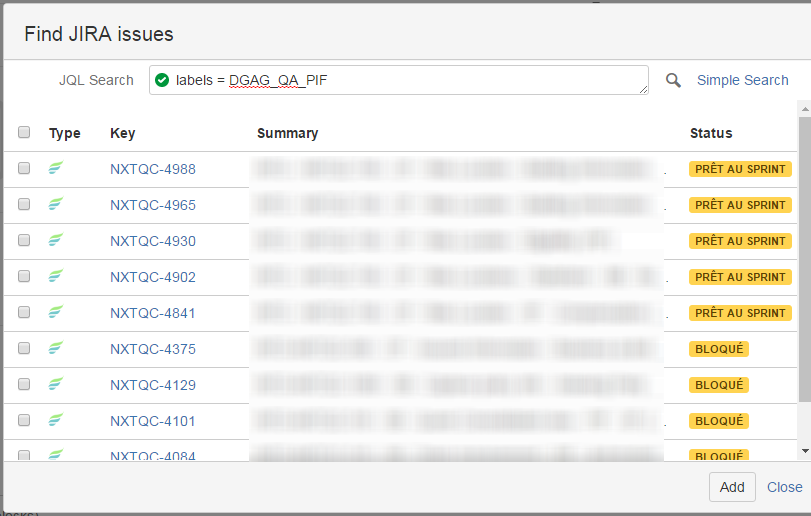Switch to Simple Search
The height and width of the screenshot is (516, 811).
tap(742, 80)
